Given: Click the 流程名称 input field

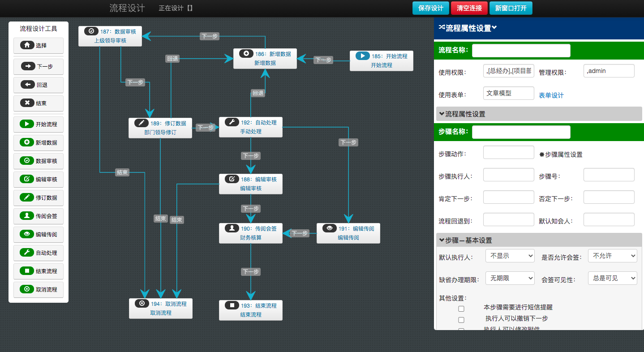Looking at the screenshot, I should click(521, 50).
